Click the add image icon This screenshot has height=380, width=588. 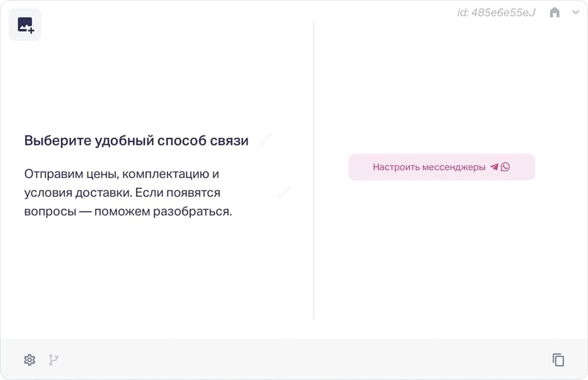(x=25, y=24)
